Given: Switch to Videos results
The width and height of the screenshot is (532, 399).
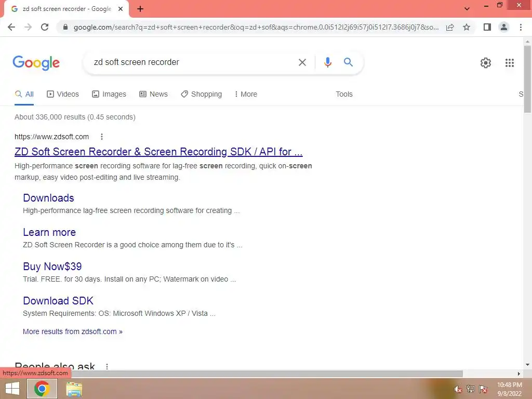Looking at the screenshot, I should [63, 95].
